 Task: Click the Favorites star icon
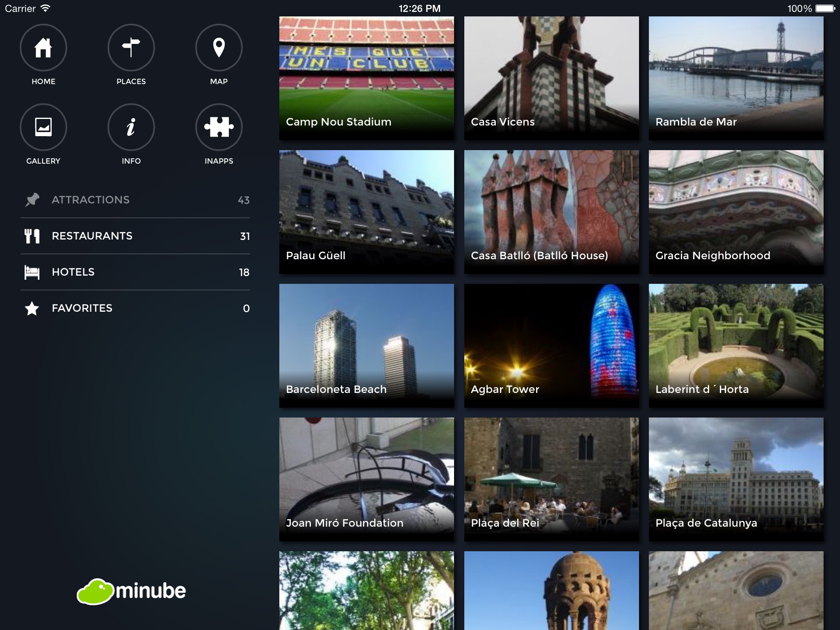tap(32, 308)
